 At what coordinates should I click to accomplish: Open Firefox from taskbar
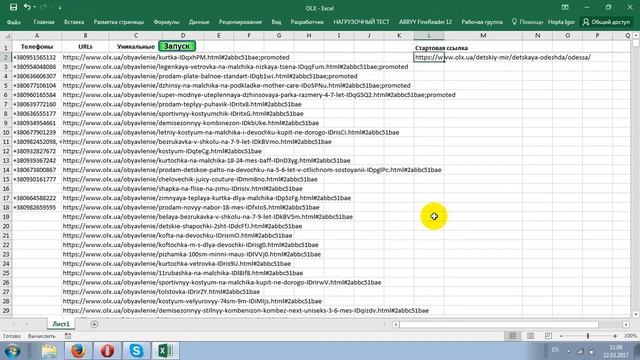pyautogui.click(x=78, y=351)
